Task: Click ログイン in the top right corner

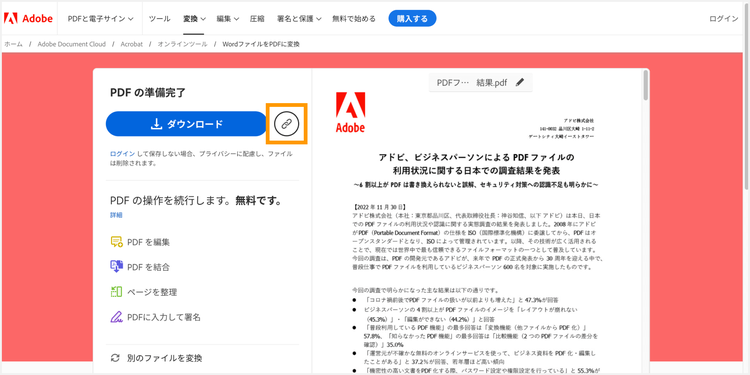Action: (724, 19)
